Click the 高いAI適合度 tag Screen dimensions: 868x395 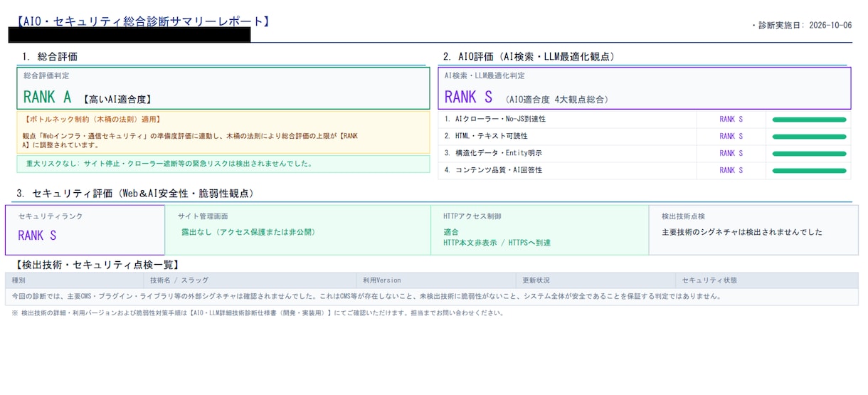click(x=117, y=100)
